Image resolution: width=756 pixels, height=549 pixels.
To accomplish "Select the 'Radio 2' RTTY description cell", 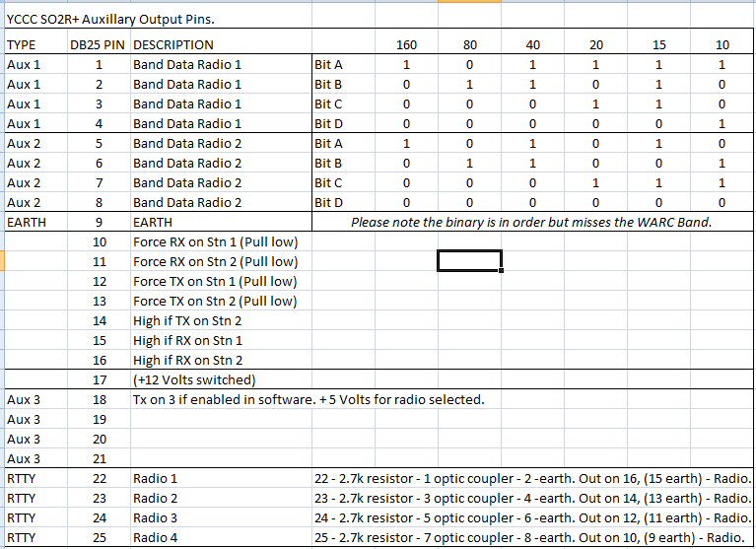I will tap(222, 499).
